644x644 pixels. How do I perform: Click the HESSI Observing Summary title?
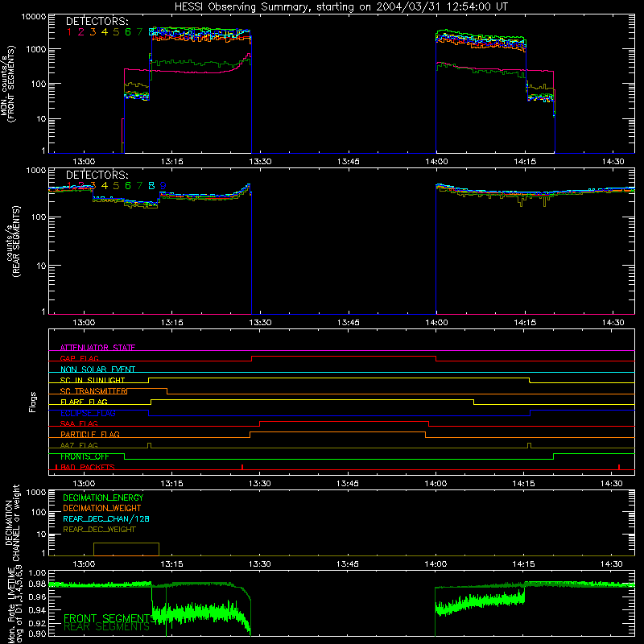[341, 7]
